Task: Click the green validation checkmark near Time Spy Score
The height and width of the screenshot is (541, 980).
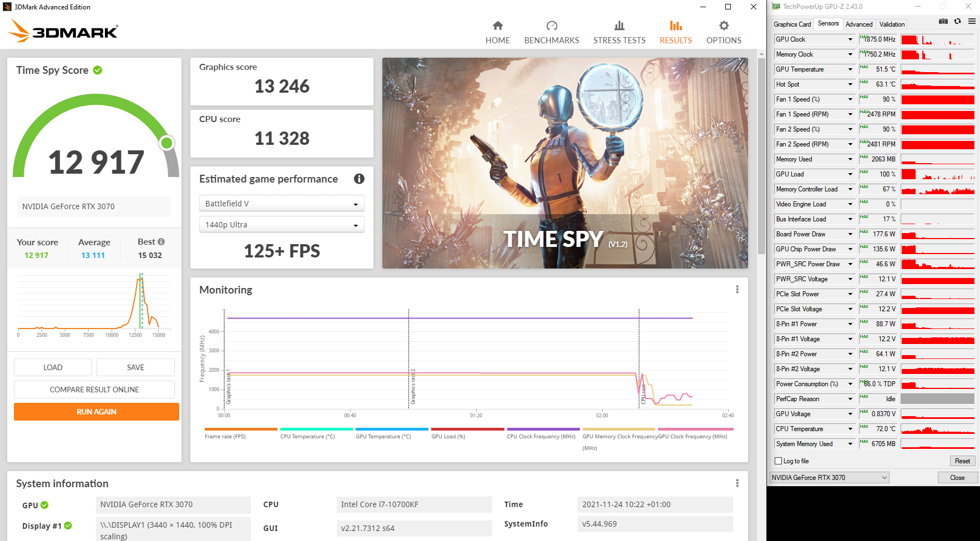Action: pos(98,70)
